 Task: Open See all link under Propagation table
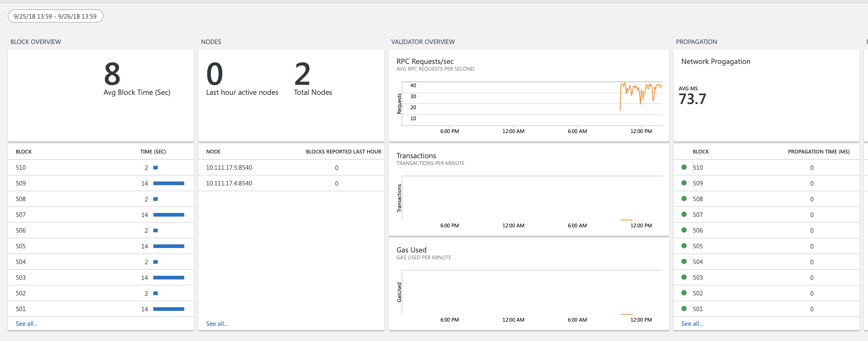click(x=692, y=323)
